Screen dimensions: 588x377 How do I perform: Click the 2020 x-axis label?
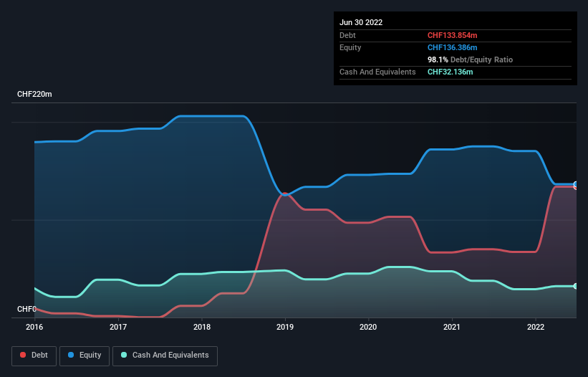click(368, 327)
